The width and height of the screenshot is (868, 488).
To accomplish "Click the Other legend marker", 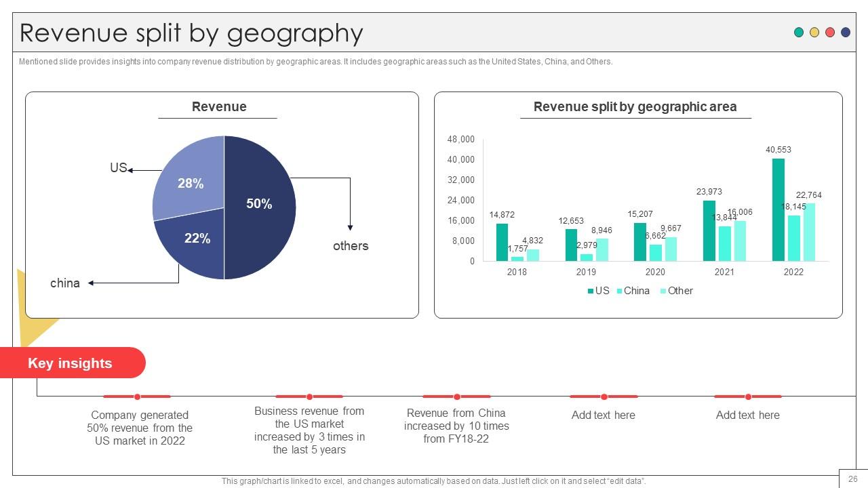I will (x=663, y=291).
